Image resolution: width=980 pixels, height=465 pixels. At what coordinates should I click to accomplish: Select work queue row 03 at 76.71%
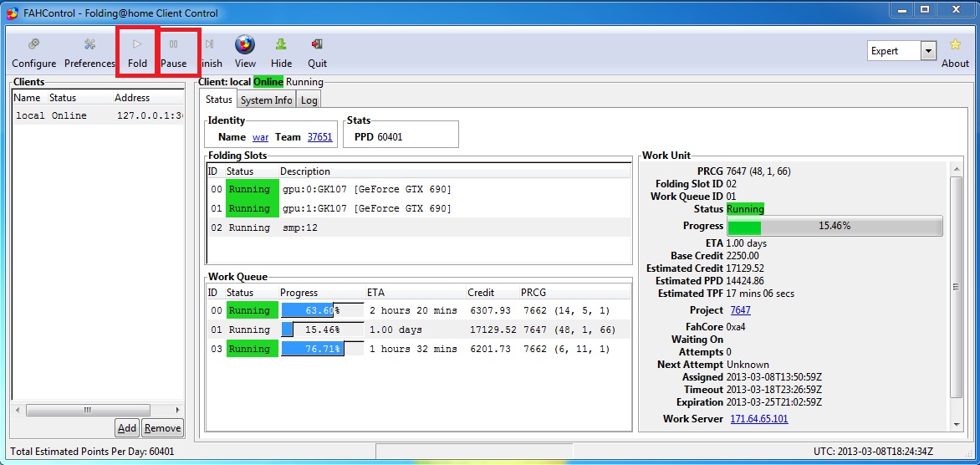(x=419, y=349)
